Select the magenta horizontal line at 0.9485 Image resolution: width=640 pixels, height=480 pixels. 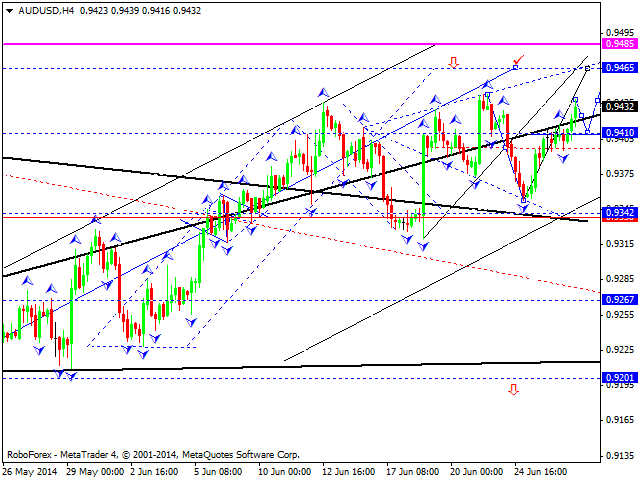click(300, 44)
